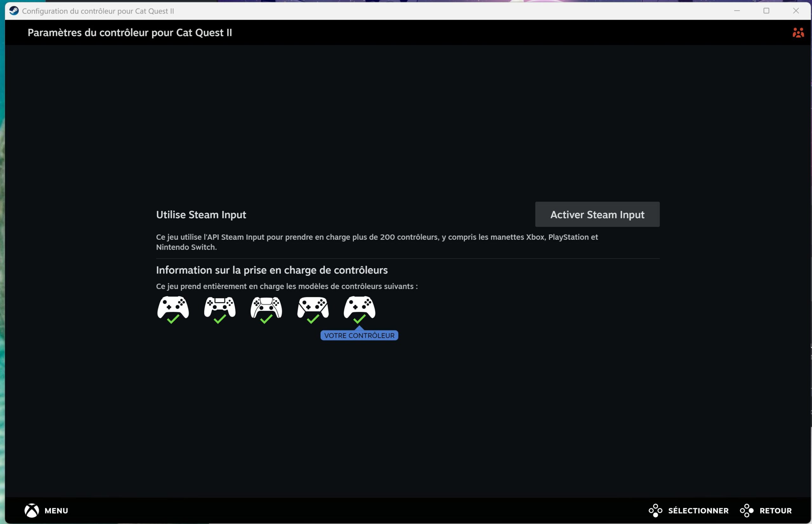812x524 pixels.
Task: Click the MENU label in footer
Action: tap(56, 511)
